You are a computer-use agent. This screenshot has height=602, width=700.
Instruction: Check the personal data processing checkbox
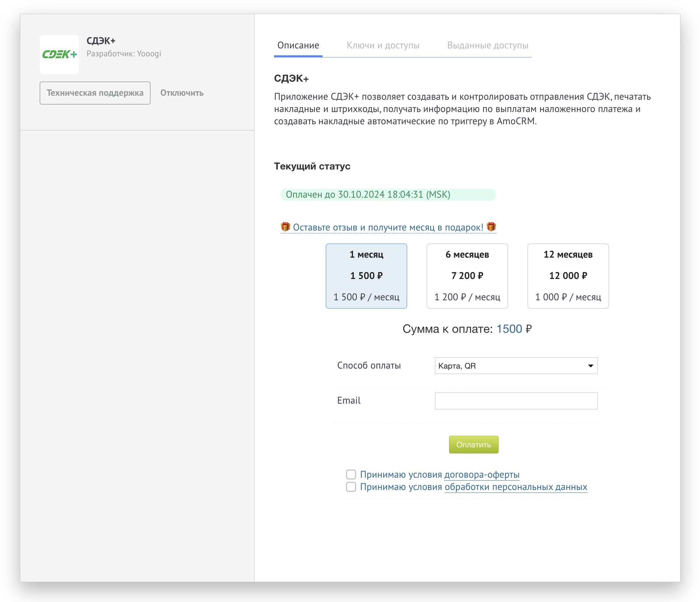click(x=351, y=487)
